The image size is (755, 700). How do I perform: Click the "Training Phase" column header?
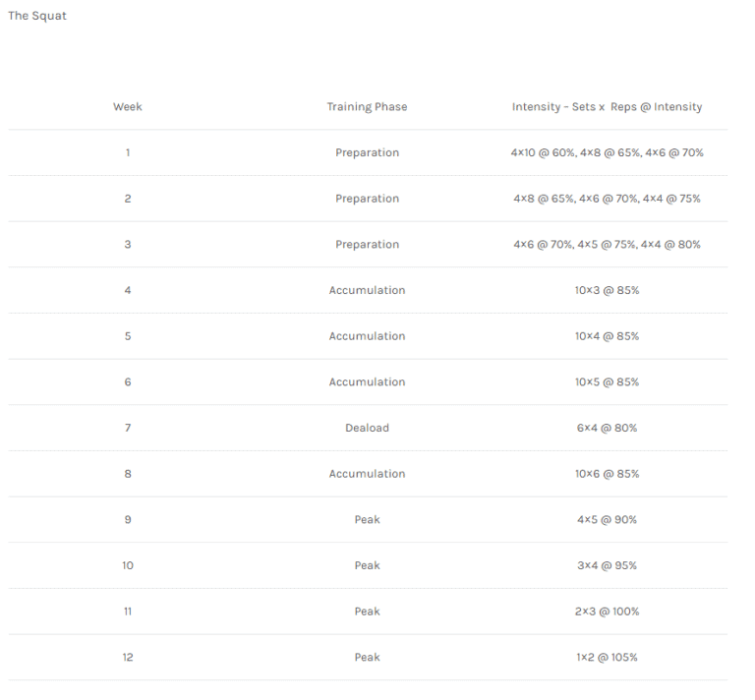pyautogui.click(x=367, y=107)
